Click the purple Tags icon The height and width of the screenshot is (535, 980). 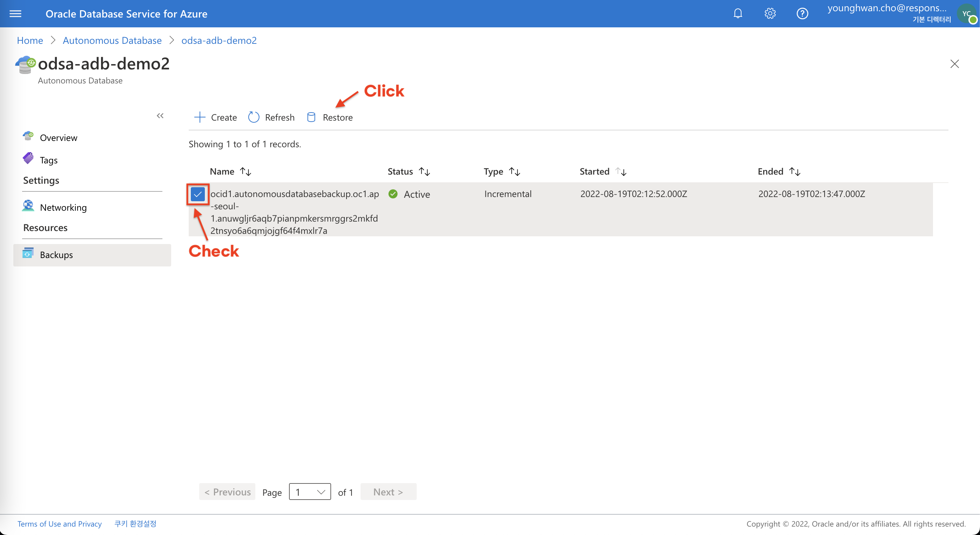tap(28, 158)
